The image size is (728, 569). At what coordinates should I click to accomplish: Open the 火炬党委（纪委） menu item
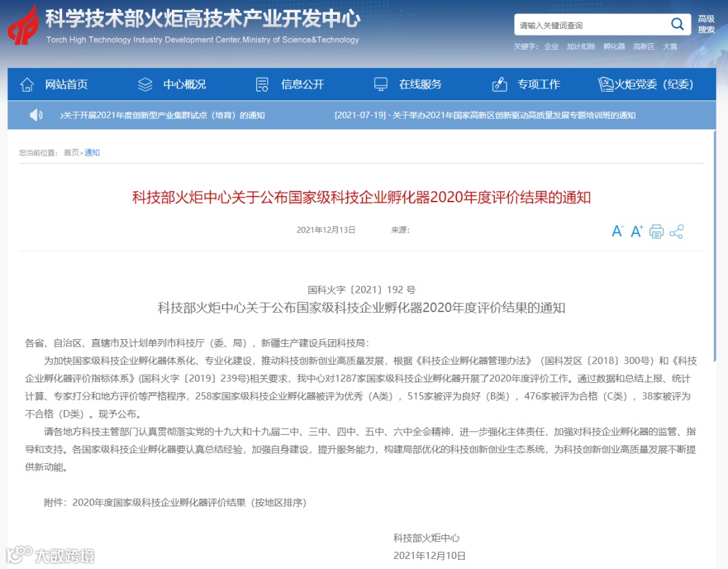(x=654, y=84)
